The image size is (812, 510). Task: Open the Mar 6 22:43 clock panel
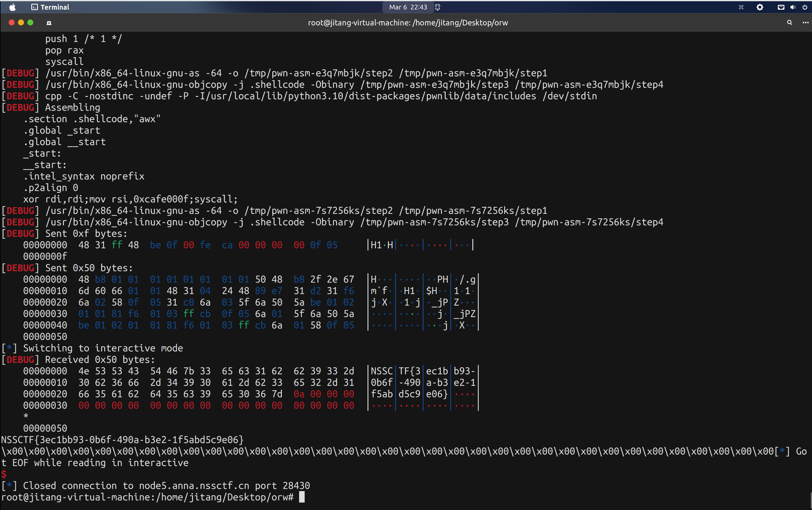[x=408, y=7]
